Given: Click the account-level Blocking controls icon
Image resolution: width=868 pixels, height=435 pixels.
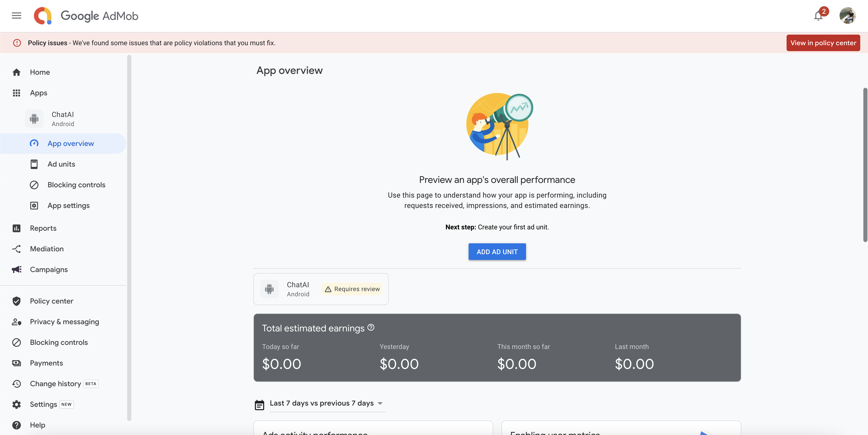Looking at the screenshot, I should pyautogui.click(x=17, y=343).
